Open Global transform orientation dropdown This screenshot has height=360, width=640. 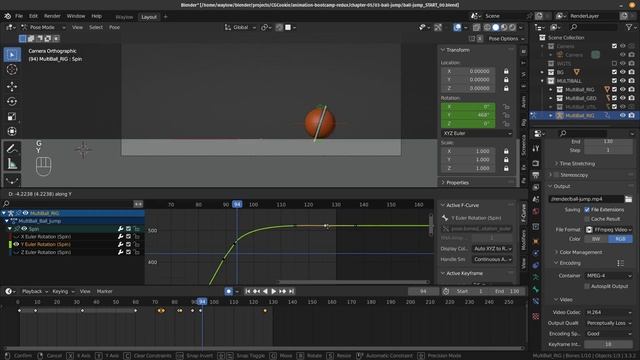click(240, 27)
